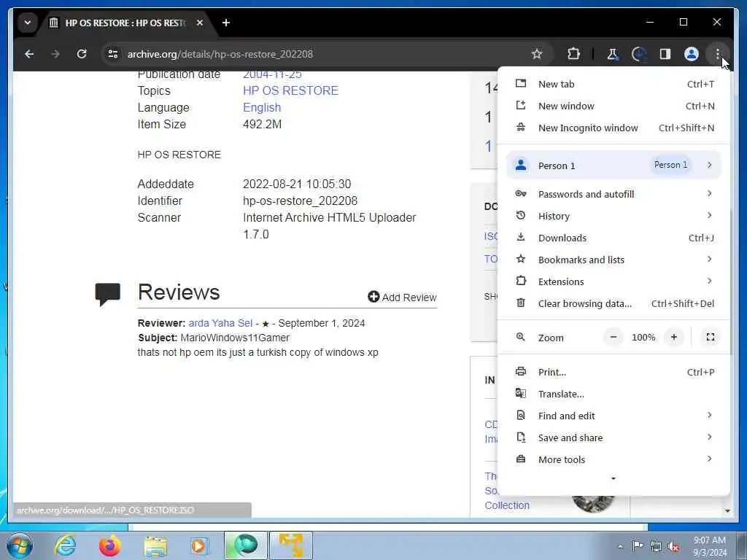Expand Save and share submenu
Screen dimensions: 747x560
614,437
